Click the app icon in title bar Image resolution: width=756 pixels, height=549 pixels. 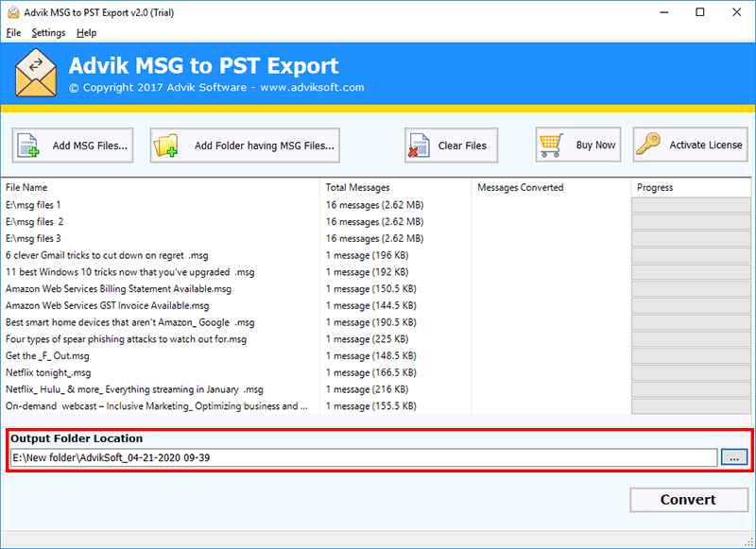tap(13, 12)
